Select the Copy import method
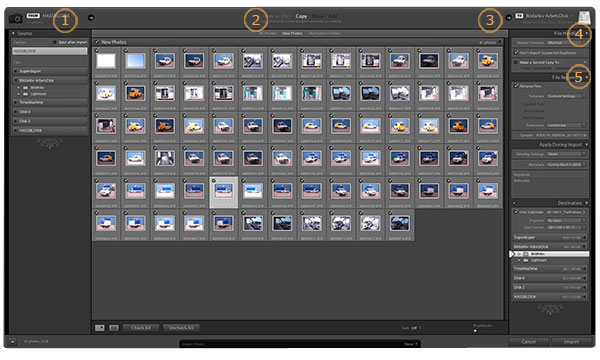 pyautogui.click(x=302, y=16)
